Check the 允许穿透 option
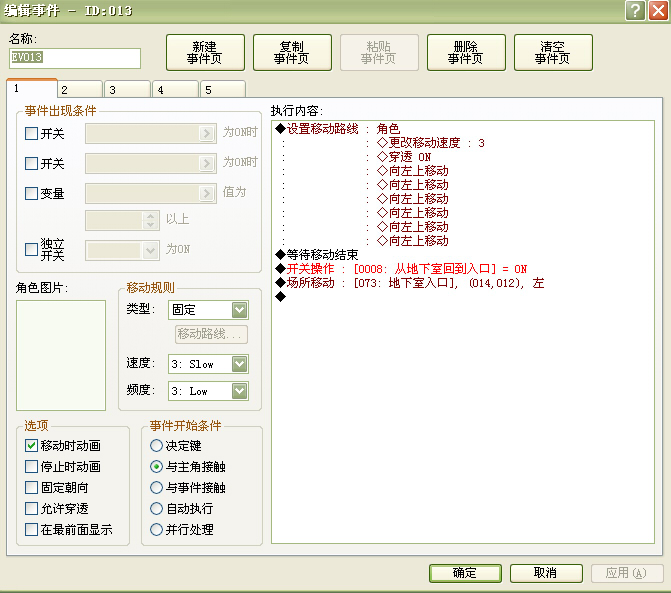671x593 pixels. point(31,508)
